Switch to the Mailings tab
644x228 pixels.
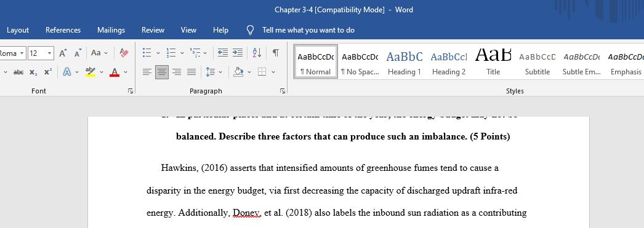[111, 30]
